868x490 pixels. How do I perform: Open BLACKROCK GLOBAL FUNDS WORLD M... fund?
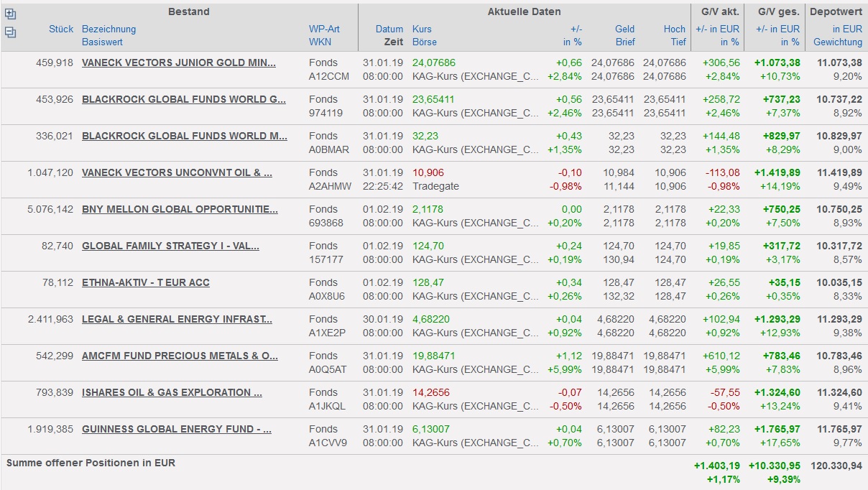click(x=185, y=136)
